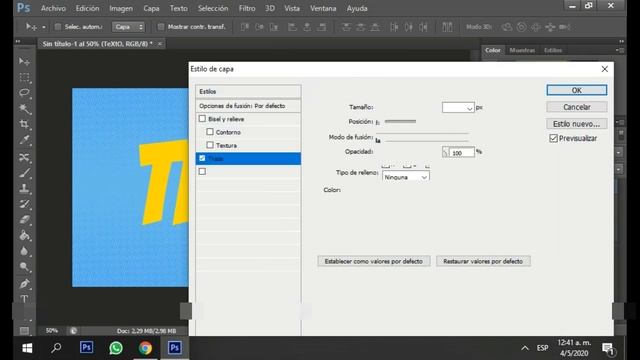This screenshot has width=640, height=360.
Task: Enable Textura checkbox
Action: [210, 145]
